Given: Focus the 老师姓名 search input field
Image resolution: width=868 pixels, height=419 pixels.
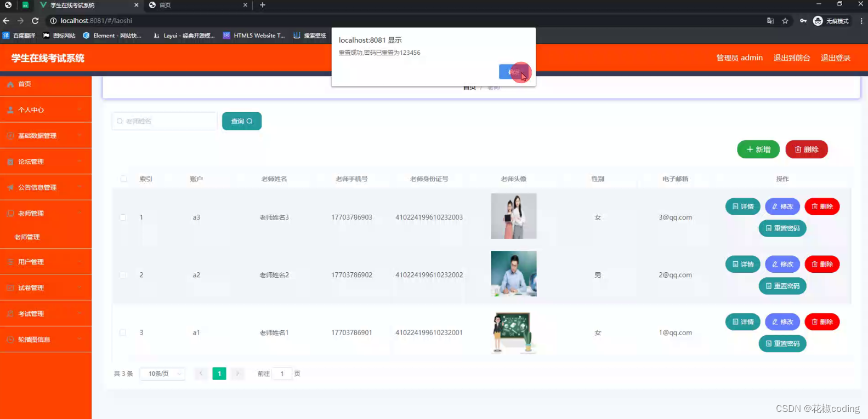Looking at the screenshot, I should pyautogui.click(x=164, y=121).
